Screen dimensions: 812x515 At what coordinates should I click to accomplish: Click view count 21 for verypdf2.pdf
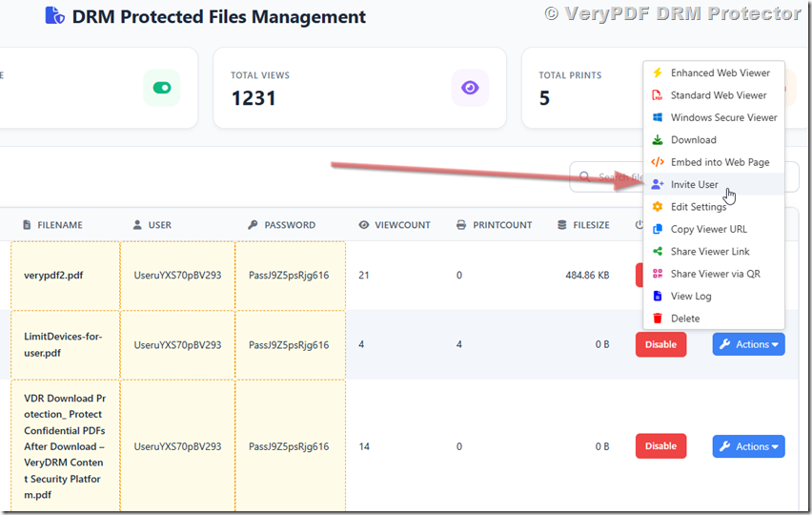pyautogui.click(x=364, y=275)
